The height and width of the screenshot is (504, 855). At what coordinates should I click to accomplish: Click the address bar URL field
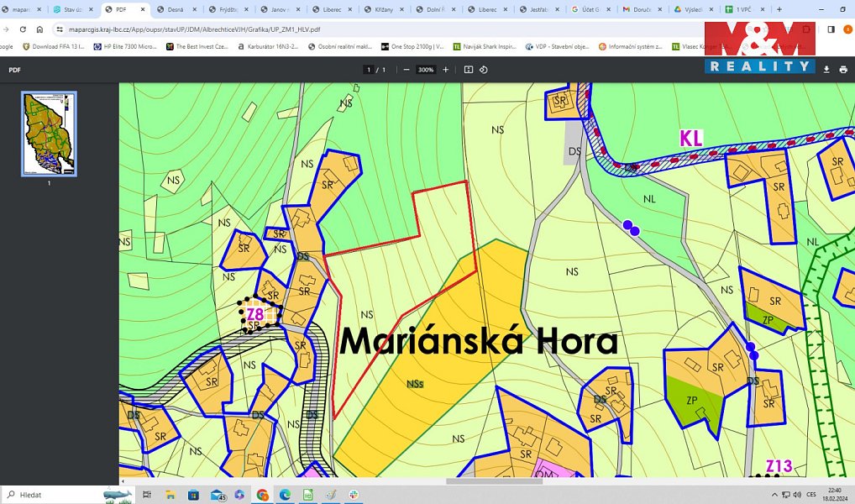click(x=381, y=29)
